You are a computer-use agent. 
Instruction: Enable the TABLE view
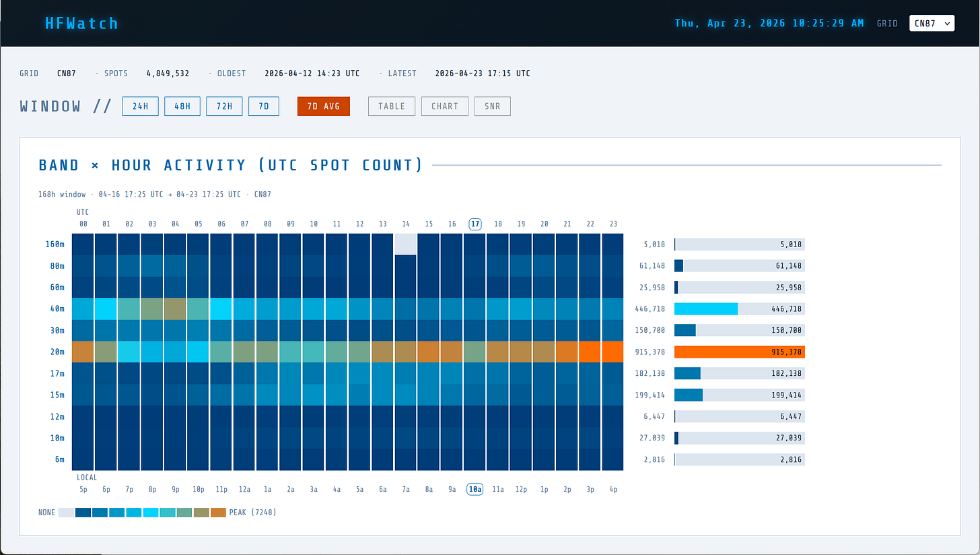(391, 106)
